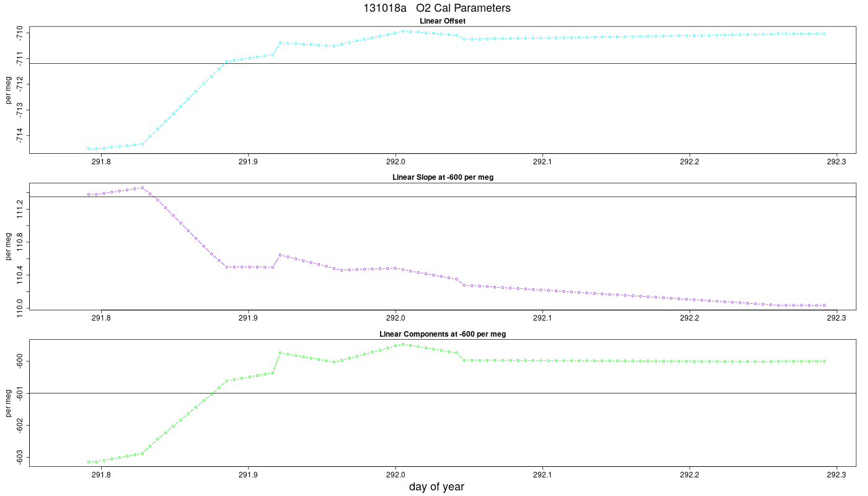Viewport: 868px width, 496px height.
Task: Click the main title '131018a O2 Cal Parameters'
Action: pos(437,8)
